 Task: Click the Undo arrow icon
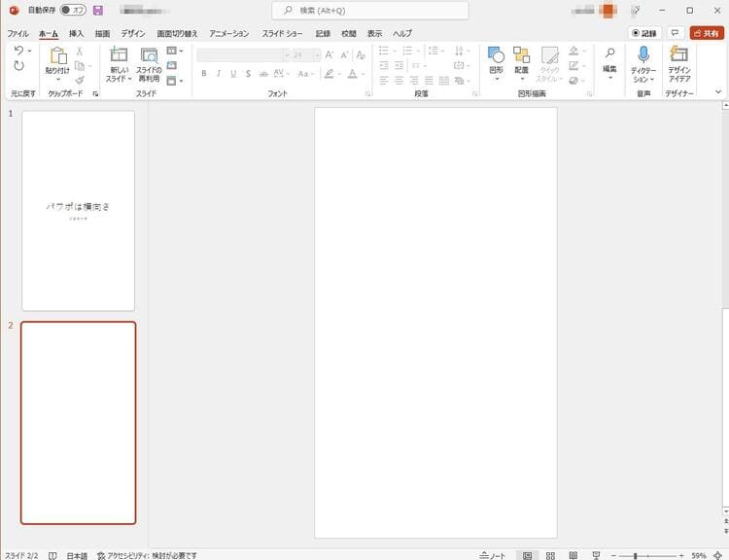[18, 51]
